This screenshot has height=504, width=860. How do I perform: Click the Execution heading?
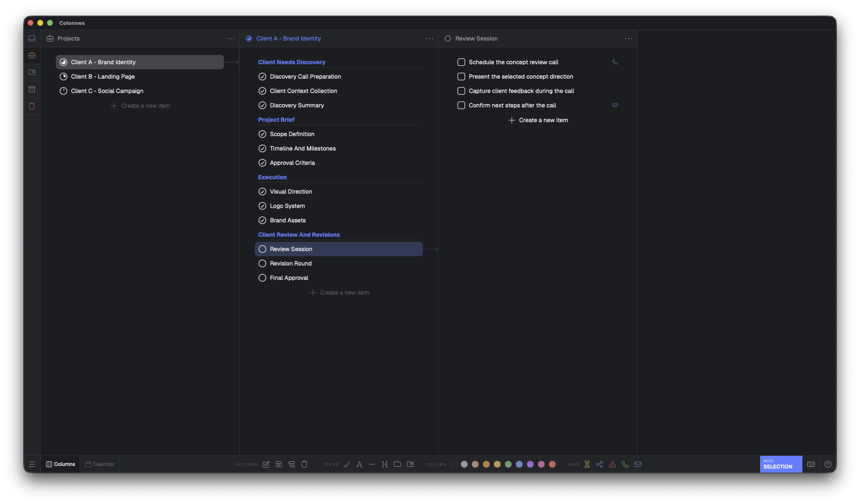point(272,177)
